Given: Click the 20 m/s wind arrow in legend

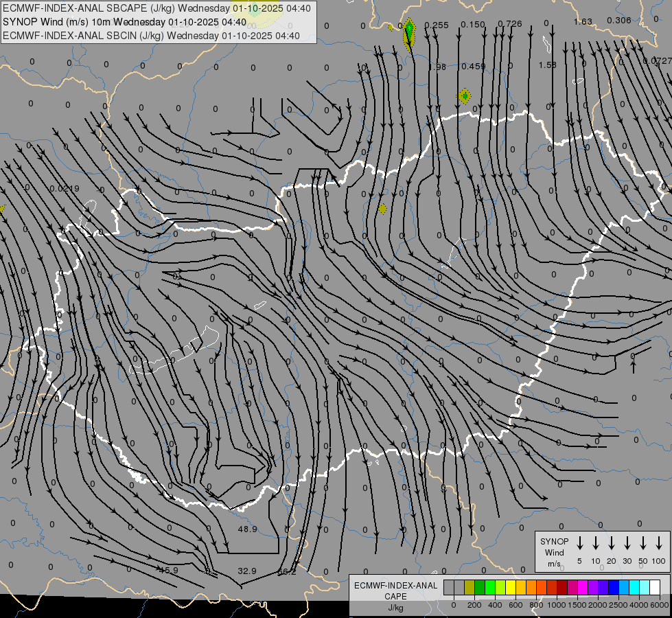Looking at the screenshot, I should click(612, 543).
